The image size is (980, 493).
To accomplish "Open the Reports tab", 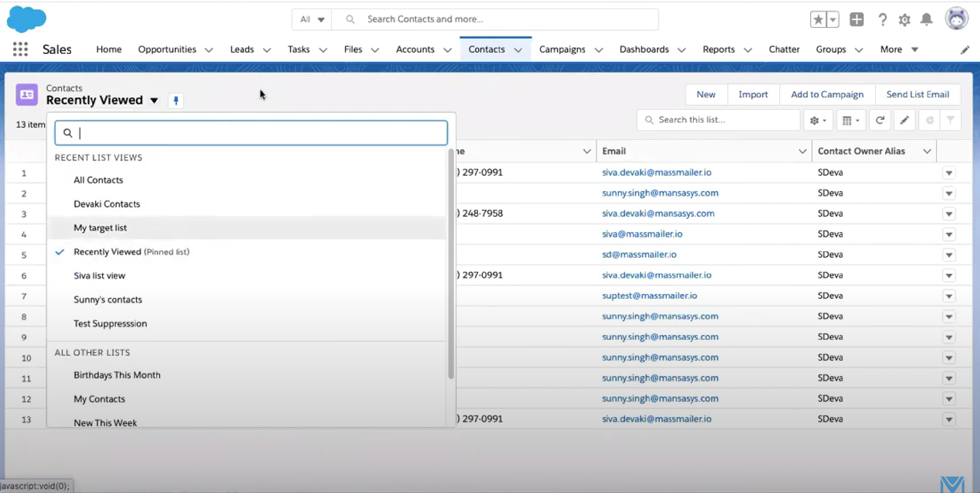I will pos(718,50).
